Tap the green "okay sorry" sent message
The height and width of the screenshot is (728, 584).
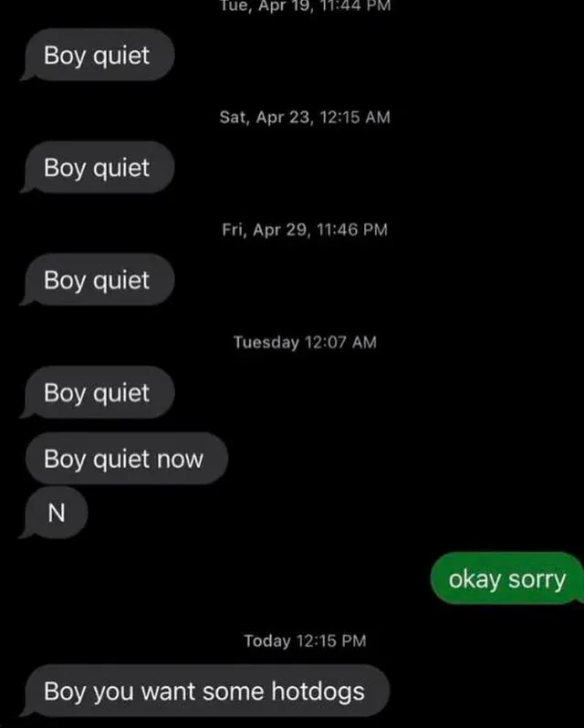(507, 578)
